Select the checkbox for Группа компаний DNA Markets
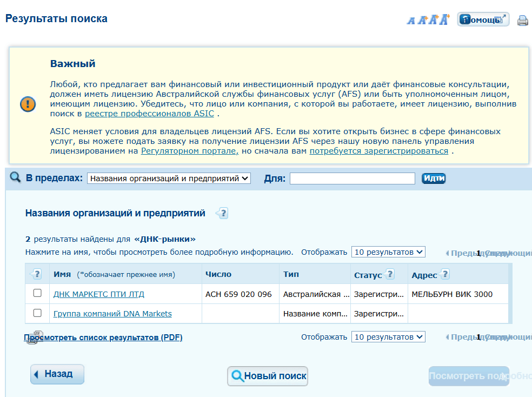The image size is (532, 397). (36, 314)
